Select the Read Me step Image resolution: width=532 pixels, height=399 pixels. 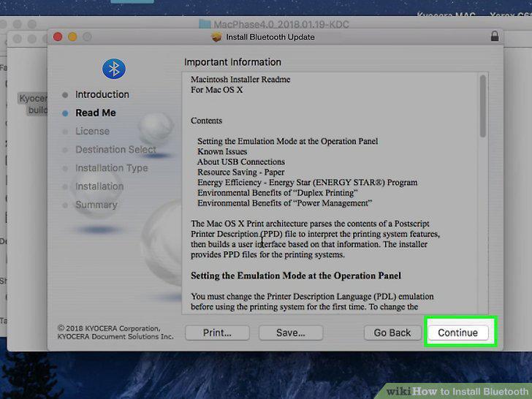(x=96, y=113)
